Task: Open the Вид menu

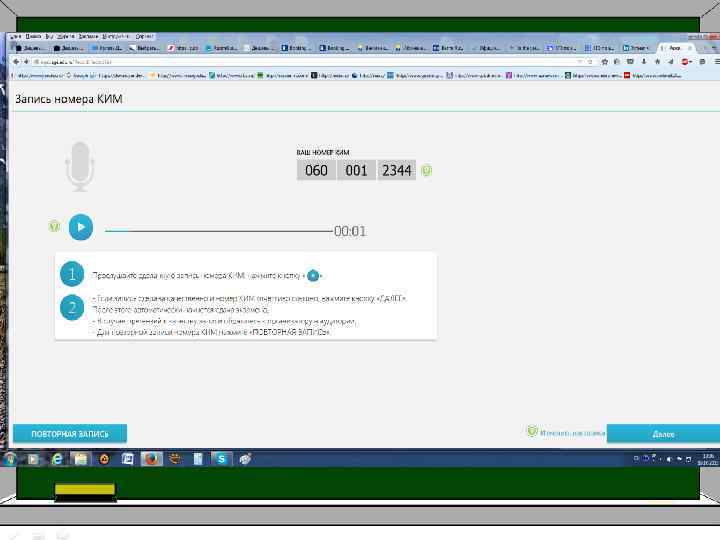Action: pos(49,36)
